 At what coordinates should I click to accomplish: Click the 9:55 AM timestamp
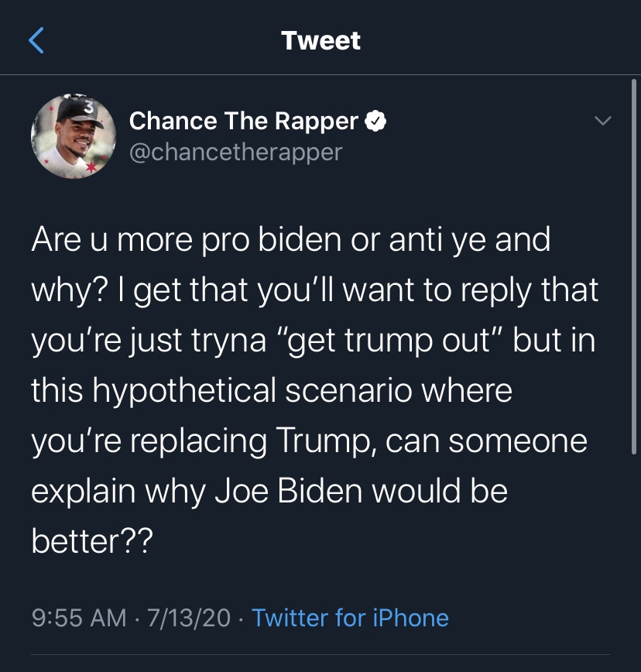78,617
